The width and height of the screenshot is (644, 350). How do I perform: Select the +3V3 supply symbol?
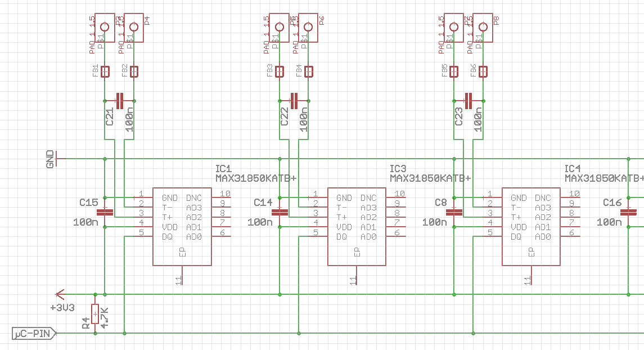click(x=60, y=294)
